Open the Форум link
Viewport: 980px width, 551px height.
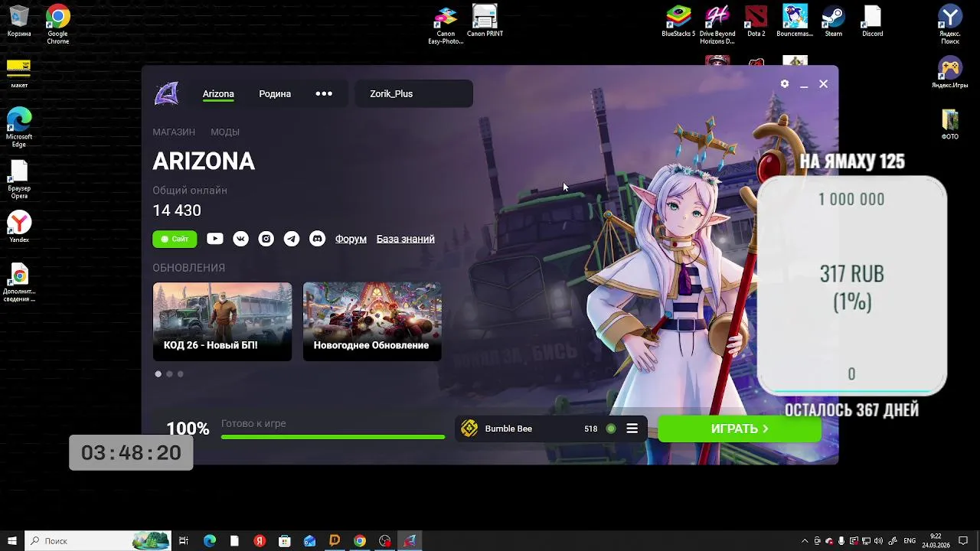[351, 239]
